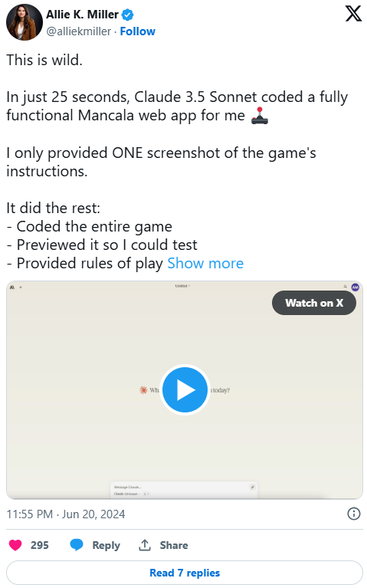Screen dimensions: 367x588
Task: Expand the tweet with Show more
Action: point(205,263)
